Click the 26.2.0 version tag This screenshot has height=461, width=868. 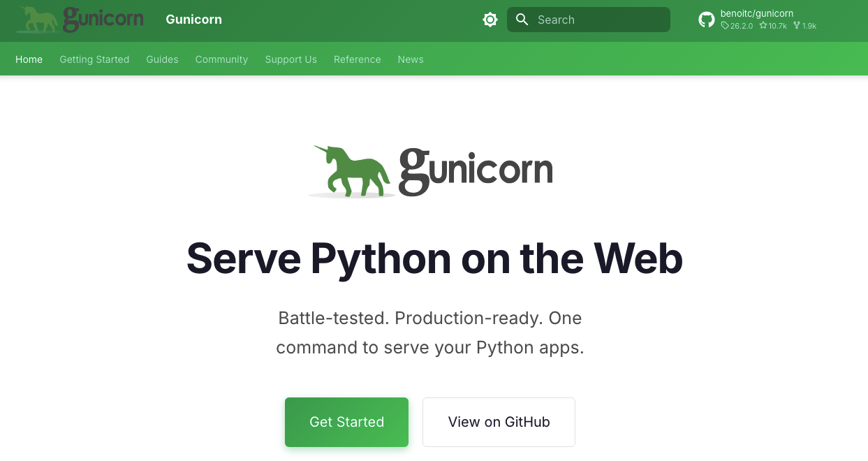[x=737, y=26]
